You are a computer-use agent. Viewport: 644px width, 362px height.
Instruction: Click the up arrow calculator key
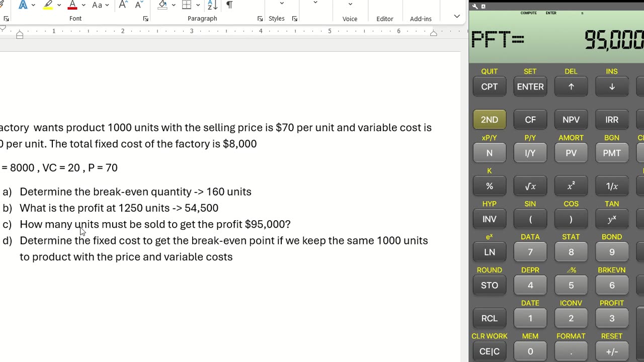(x=571, y=86)
